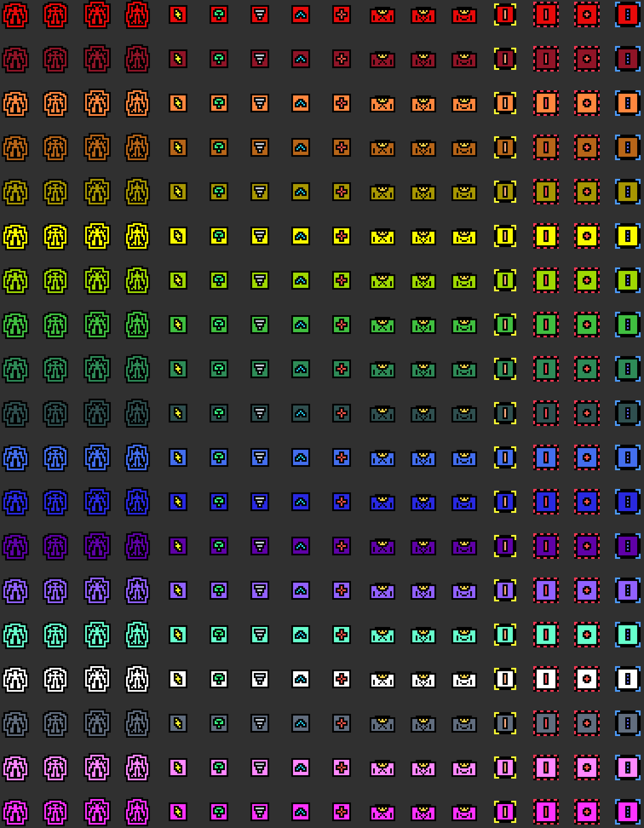Click the crowned chest with X on white
644x828 pixels.
point(382,680)
